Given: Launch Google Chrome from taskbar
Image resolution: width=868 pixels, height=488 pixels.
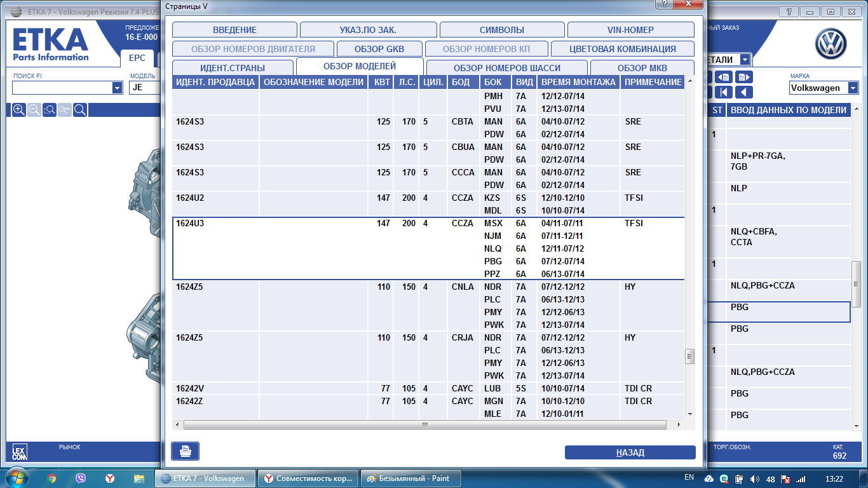Looking at the screenshot, I should click(x=52, y=478).
